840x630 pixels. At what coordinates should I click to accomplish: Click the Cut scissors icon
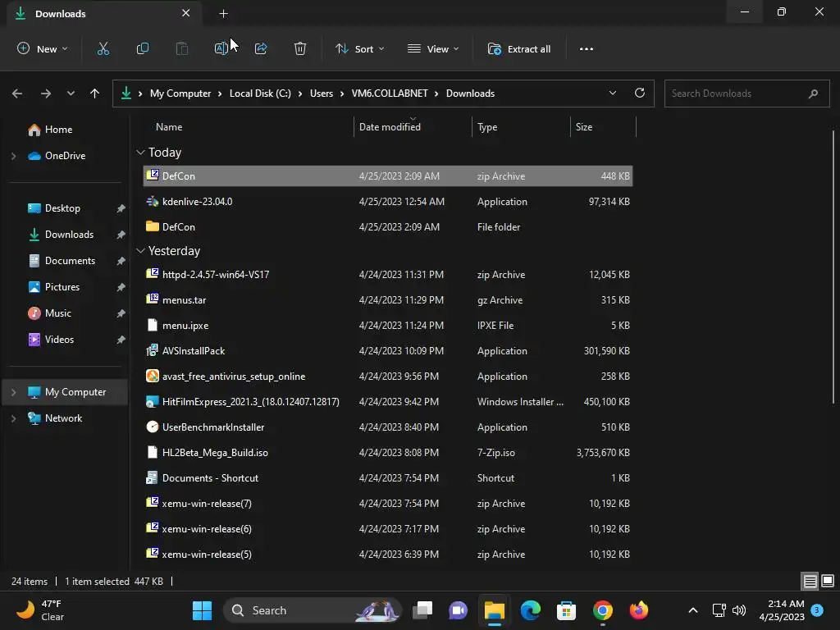(x=103, y=48)
